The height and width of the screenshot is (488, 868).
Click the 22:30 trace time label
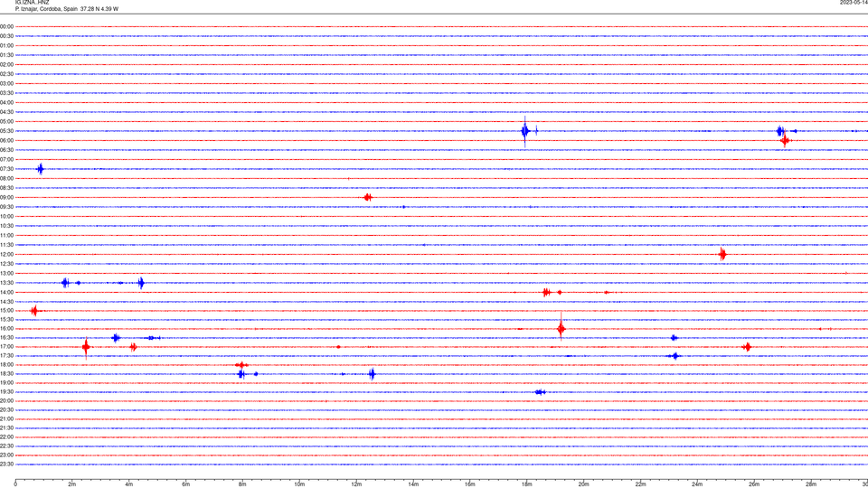click(6, 446)
